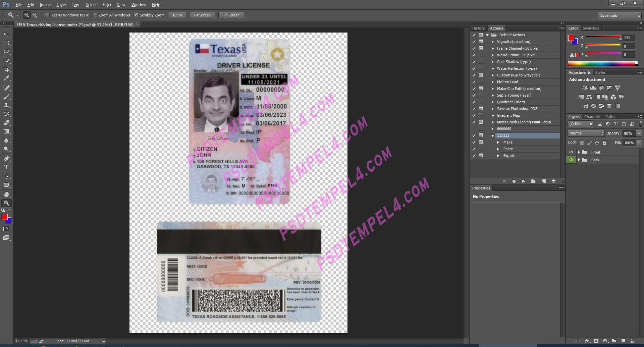
Task: Add a Brightness/Contrast adjustment
Action: tap(585, 88)
